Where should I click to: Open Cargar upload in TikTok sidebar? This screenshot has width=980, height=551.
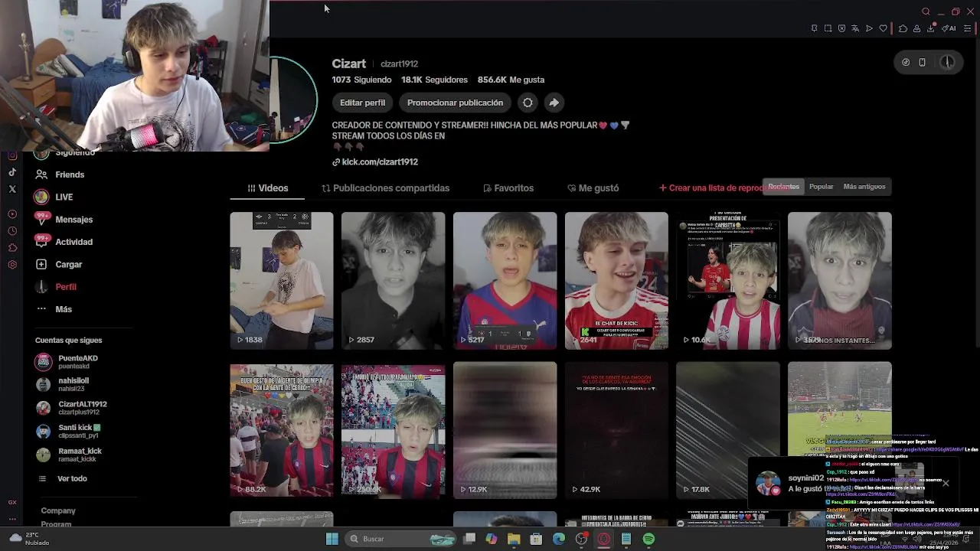(x=58, y=264)
